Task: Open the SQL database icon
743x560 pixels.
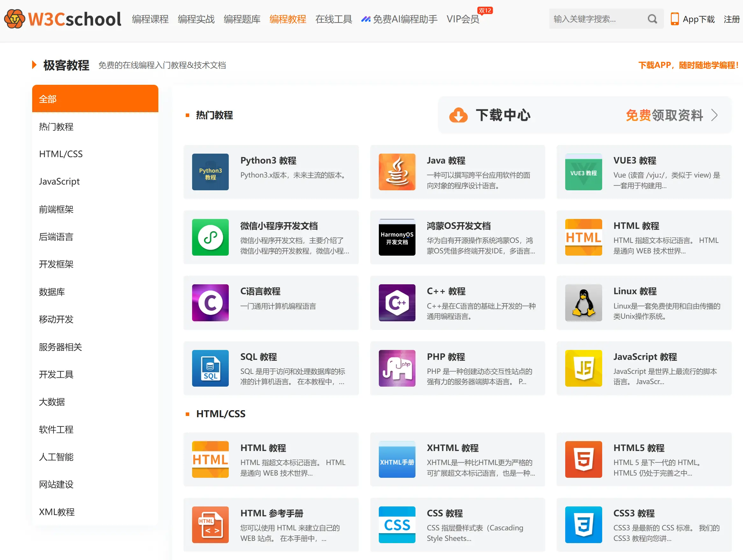Action: (x=210, y=368)
